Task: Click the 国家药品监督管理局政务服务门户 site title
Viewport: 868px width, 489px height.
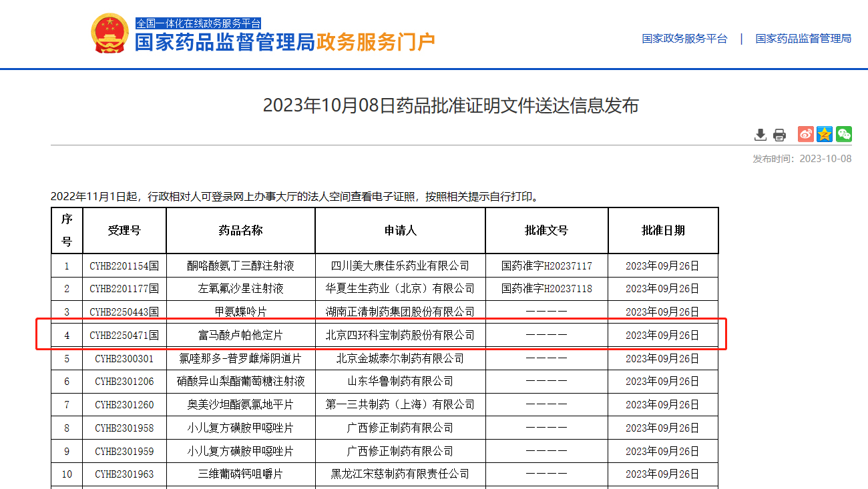Action: click(x=285, y=42)
